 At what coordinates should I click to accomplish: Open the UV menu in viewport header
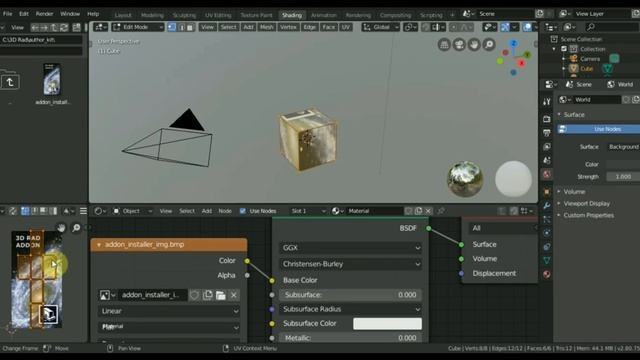(346, 27)
